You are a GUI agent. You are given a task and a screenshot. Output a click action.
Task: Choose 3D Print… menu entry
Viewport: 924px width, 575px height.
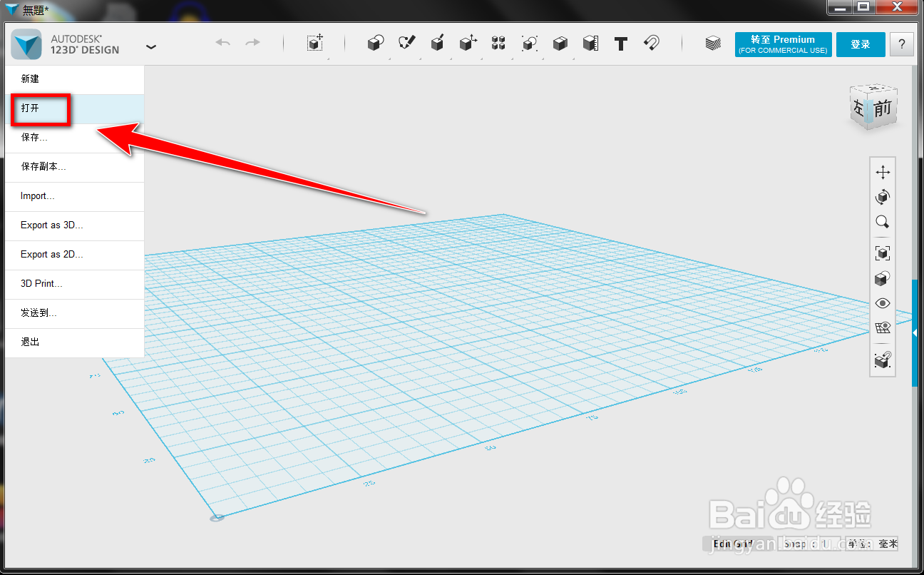point(74,284)
